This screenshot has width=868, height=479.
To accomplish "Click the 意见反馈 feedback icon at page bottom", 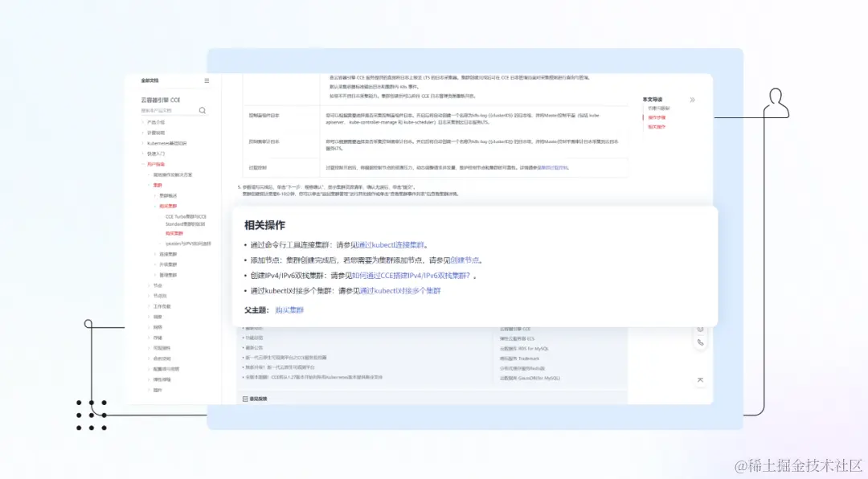I will (x=247, y=398).
